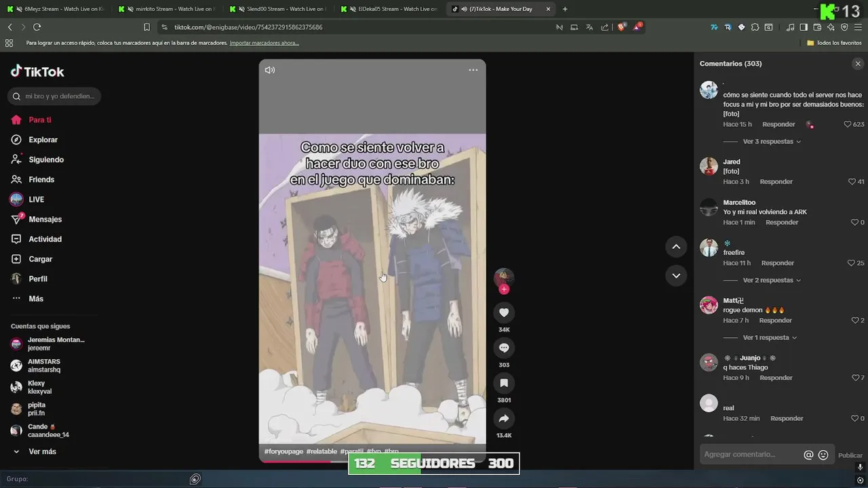Switch to the 6Meyz Stream tab

pos(58,9)
